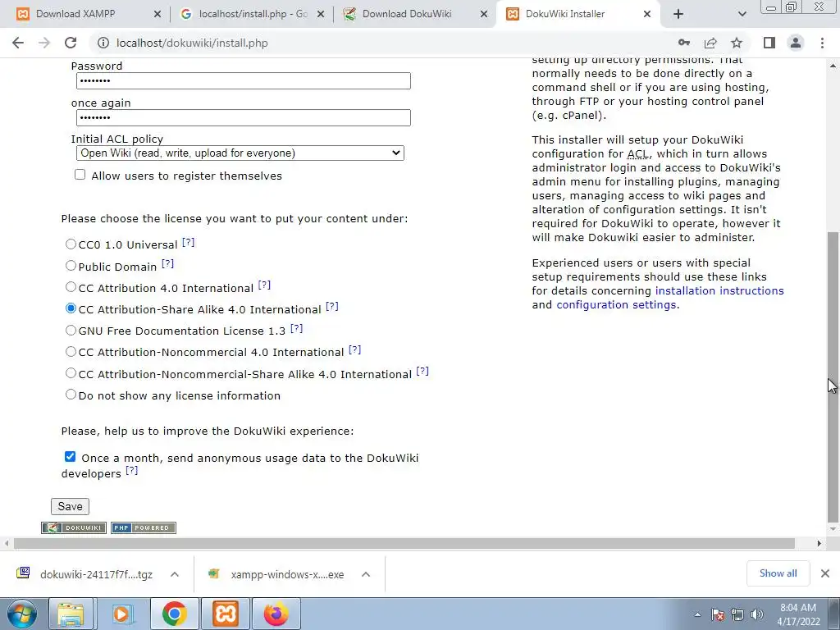Image resolution: width=840 pixels, height=630 pixels.
Task: Open Windows Explorer from taskbar
Action: [x=71, y=614]
